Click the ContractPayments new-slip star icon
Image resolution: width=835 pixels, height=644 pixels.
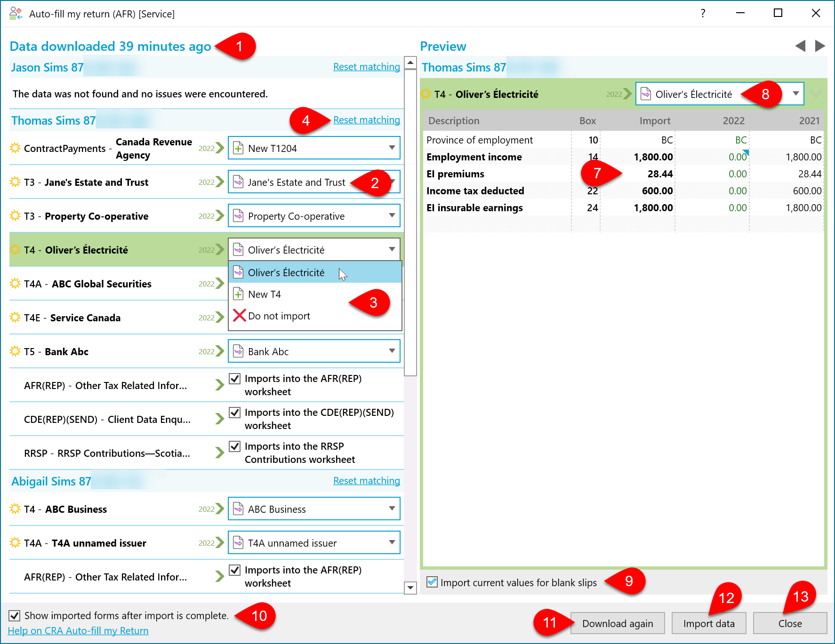coord(15,148)
